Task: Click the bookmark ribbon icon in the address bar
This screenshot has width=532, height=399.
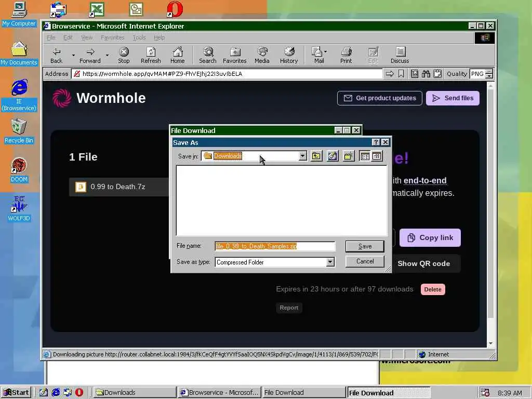Action: pos(401,74)
